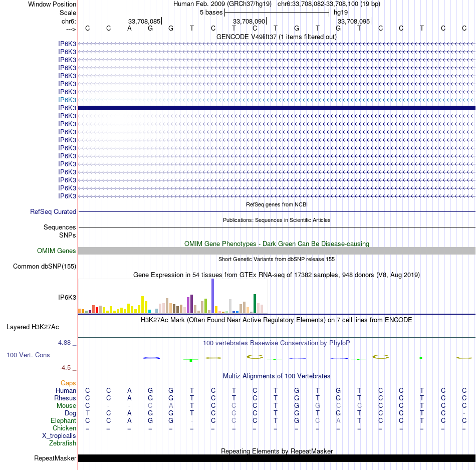
Task: Select the 33,708,085 coordinate marker
Action: pyautogui.click(x=144, y=21)
